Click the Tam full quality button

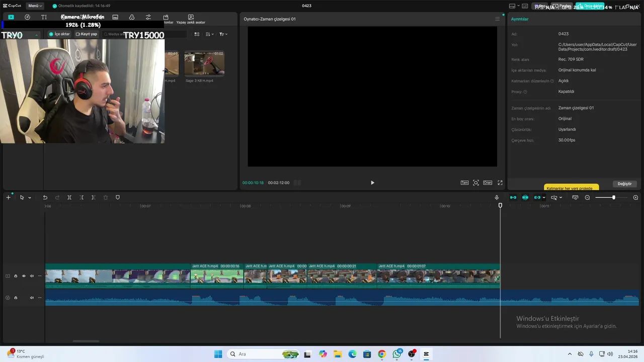click(x=465, y=183)
